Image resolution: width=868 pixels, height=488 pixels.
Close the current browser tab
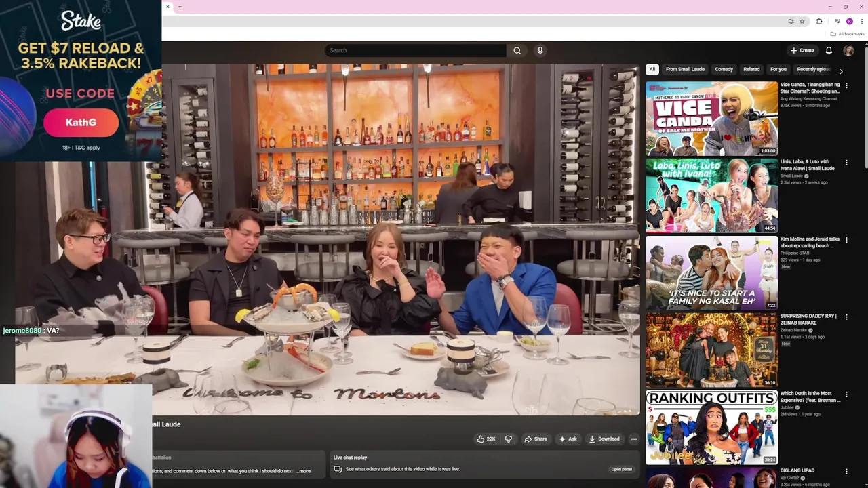point(167,7)
